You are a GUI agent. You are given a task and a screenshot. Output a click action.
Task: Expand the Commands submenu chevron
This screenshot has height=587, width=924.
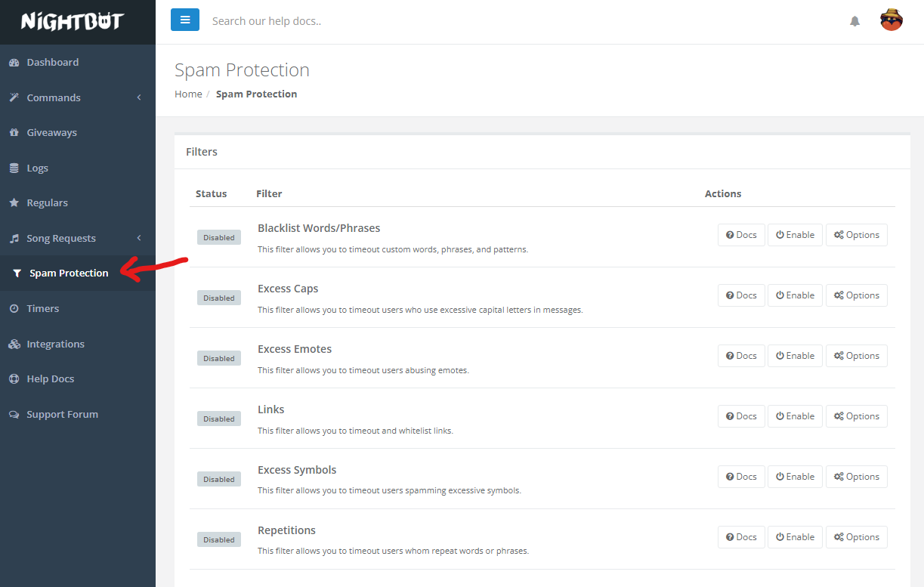coord(139,97)
